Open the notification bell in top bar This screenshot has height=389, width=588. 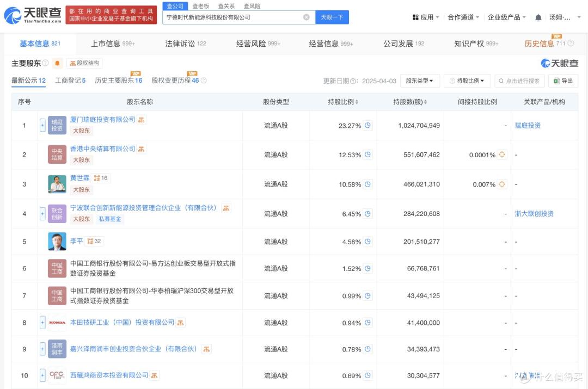(x=538, y=17)
